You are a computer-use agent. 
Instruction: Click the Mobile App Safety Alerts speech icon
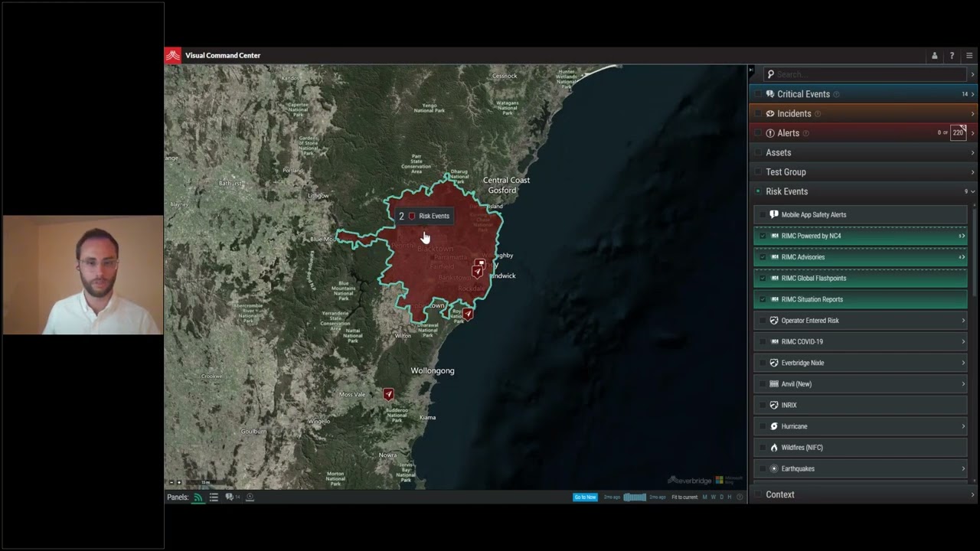[x=774, y=214]
